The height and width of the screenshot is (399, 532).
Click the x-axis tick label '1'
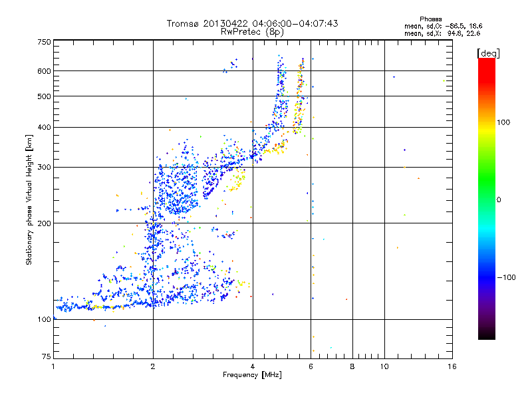(53, 366)
